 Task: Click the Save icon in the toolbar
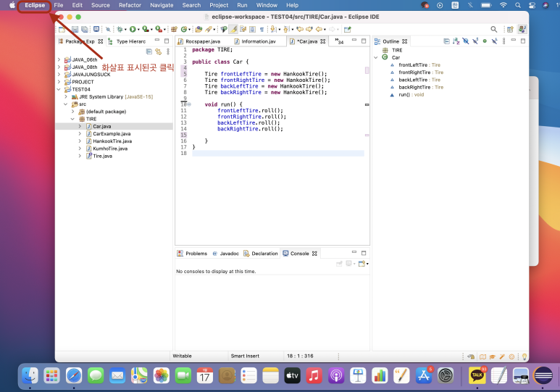[x=75, y=29]
